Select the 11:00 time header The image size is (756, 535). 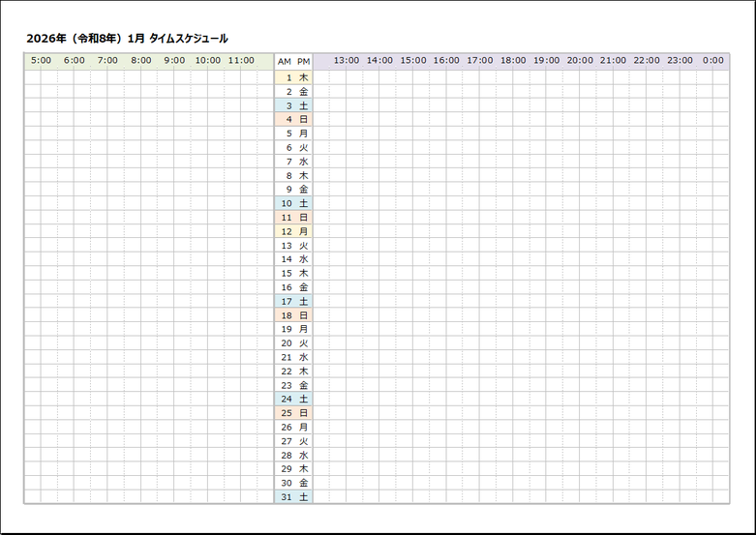[241, 61]
